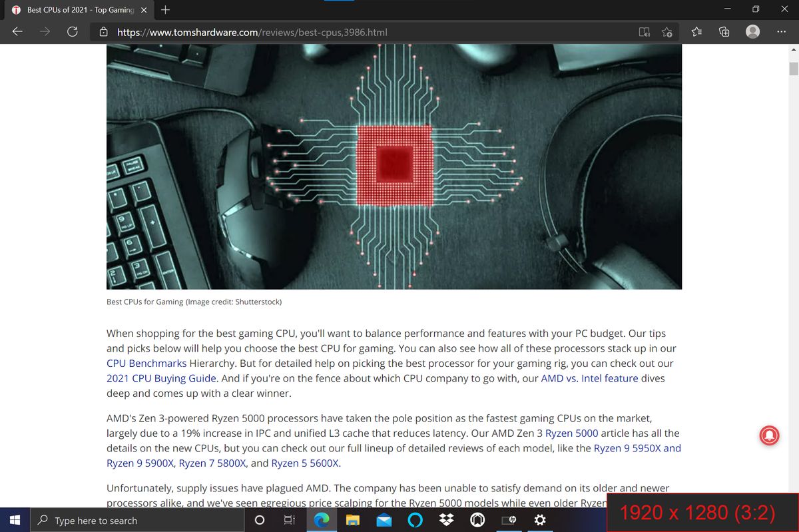799x532 pixels.
Task: Go back to previous page
Action: 18,32
